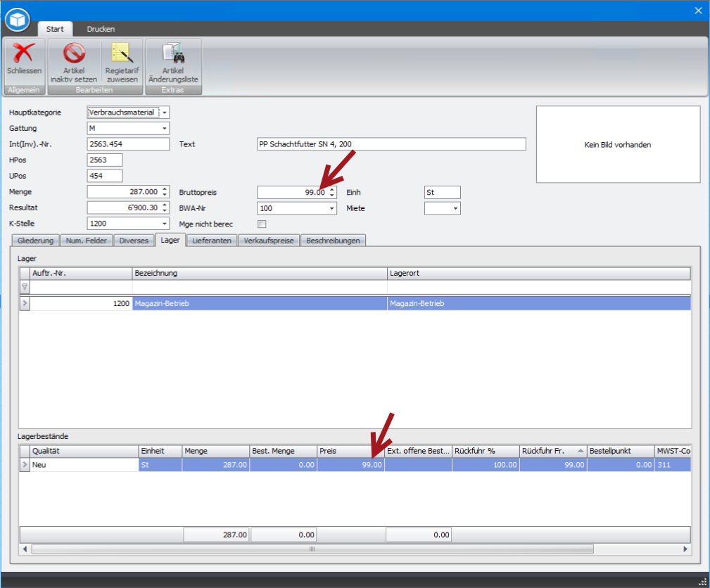Select the 1200 Auftr.-Nr. cell
The image size is (710, 588).
click(x=81, y=303)
